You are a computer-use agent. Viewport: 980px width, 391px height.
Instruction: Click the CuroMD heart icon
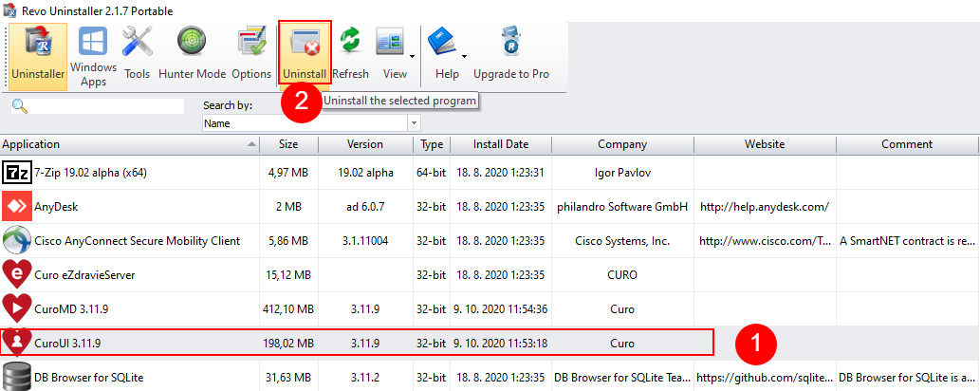point(17,308)
